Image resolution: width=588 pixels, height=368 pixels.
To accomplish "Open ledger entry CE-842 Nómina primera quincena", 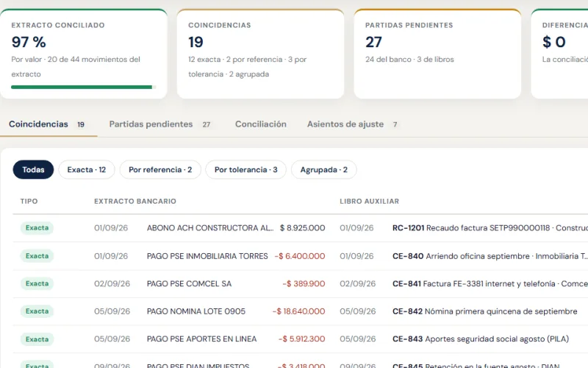I will click(485, 311).
